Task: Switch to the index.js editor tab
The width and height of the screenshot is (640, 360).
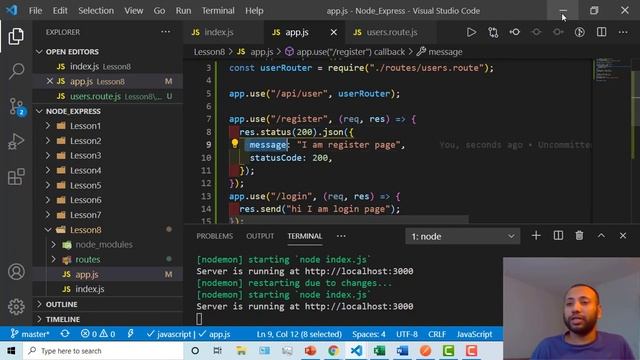Action: pos(223,32)
